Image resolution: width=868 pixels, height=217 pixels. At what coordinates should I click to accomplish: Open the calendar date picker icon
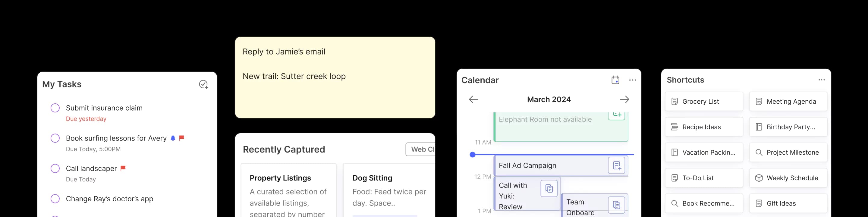[x=615, y=80]
